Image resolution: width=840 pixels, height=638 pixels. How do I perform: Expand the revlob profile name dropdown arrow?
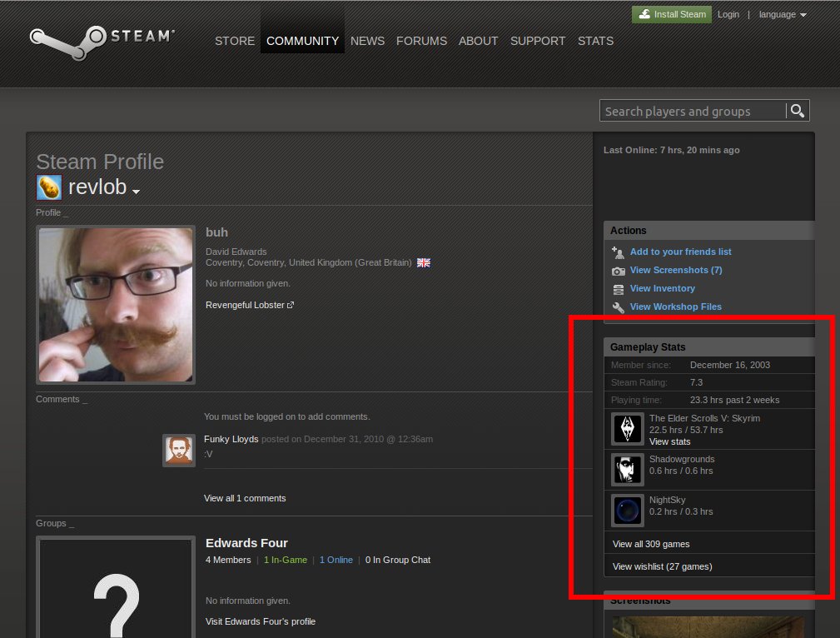[x=136, y=192]
